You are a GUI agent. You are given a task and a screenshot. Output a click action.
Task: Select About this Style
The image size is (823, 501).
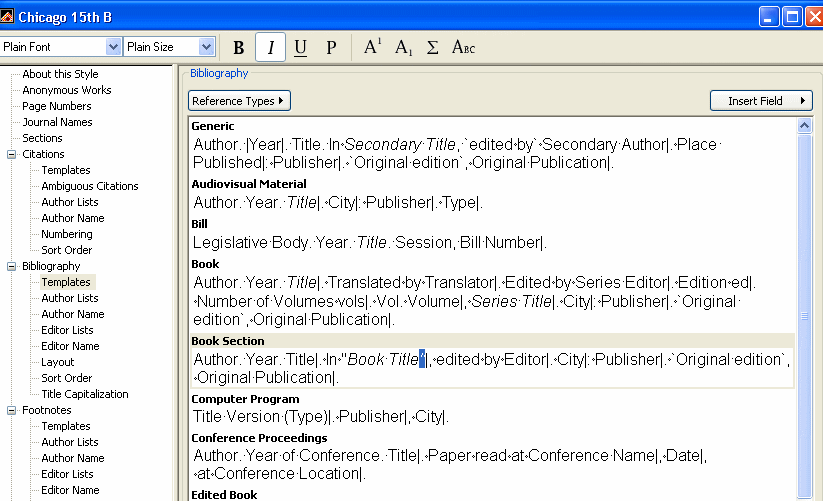60,74
